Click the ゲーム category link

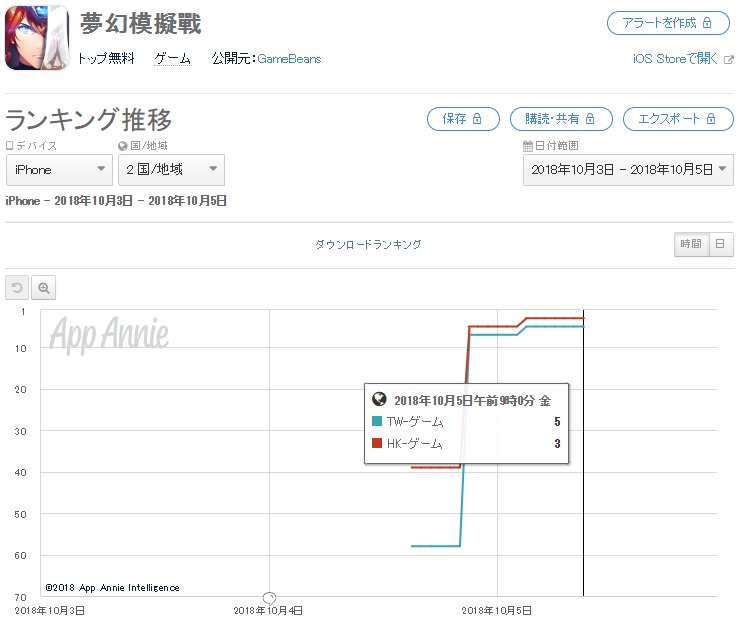click(x=173, y=59)
